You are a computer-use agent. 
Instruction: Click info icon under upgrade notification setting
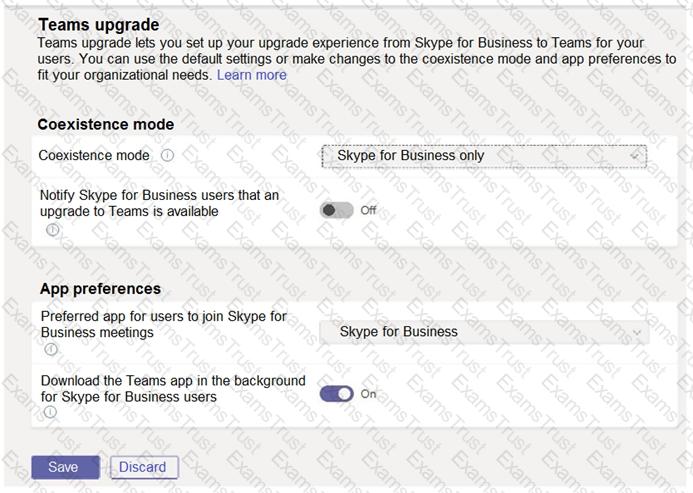point(53,229)
